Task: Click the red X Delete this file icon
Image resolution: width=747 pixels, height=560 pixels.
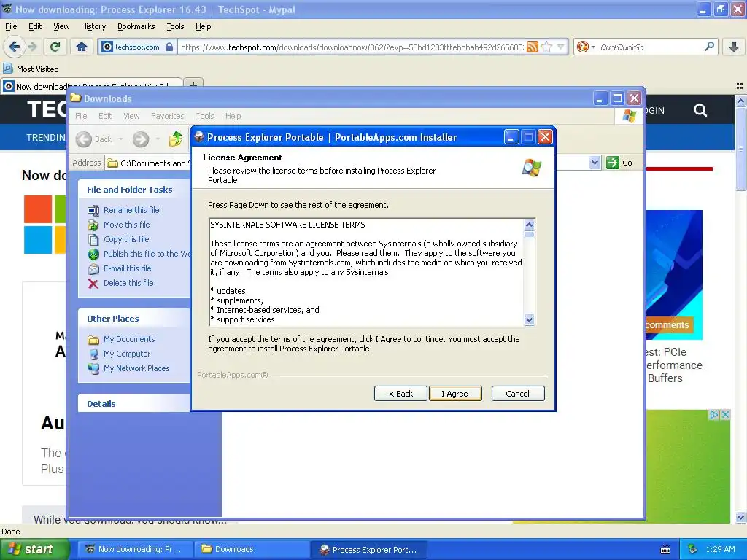Action: [93, 284]
